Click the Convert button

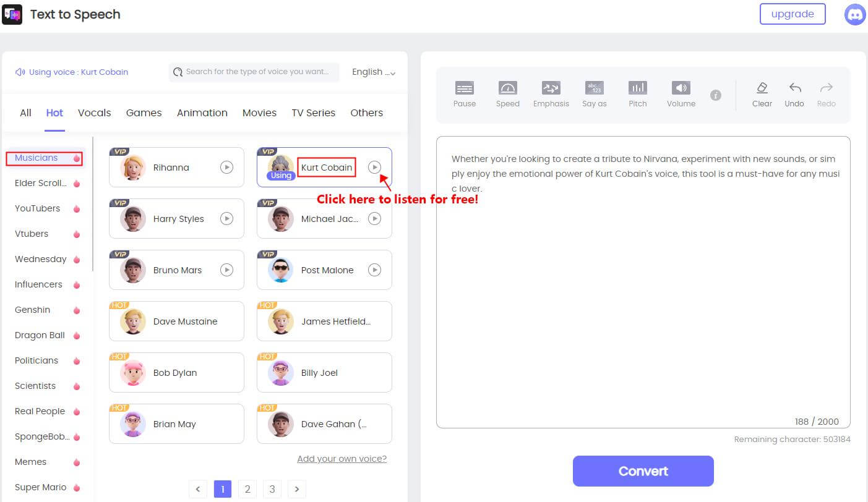(x=643, y=471)
